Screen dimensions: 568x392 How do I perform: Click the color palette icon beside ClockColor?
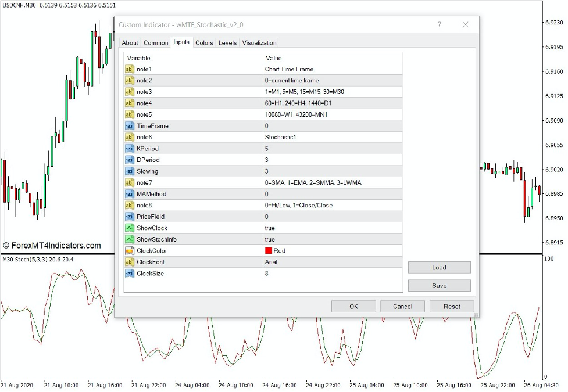tap(129, 250)
